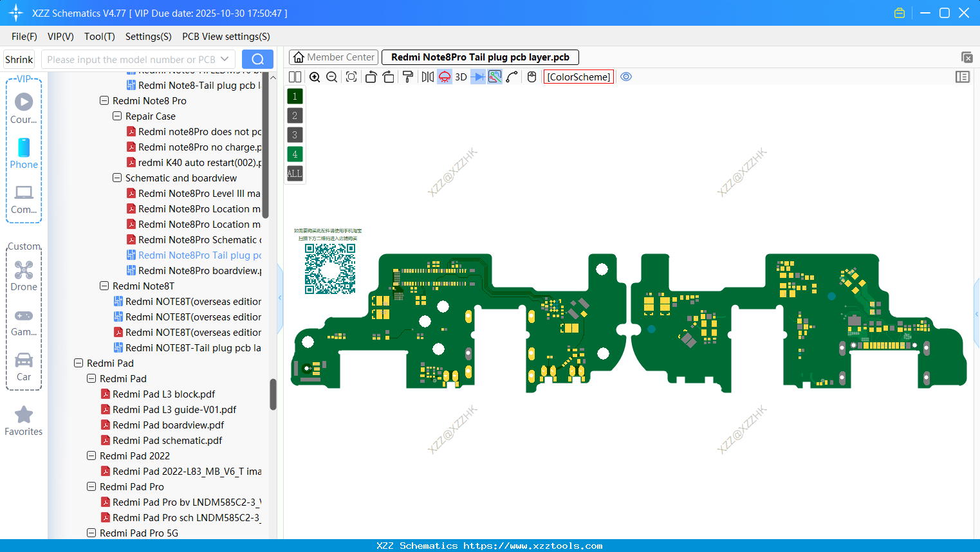The width and height of the screenshot is (980, 552).
Task: Collapse the Redmi Note8T folder
Action: pyautogui.click(x=104, y=286)
